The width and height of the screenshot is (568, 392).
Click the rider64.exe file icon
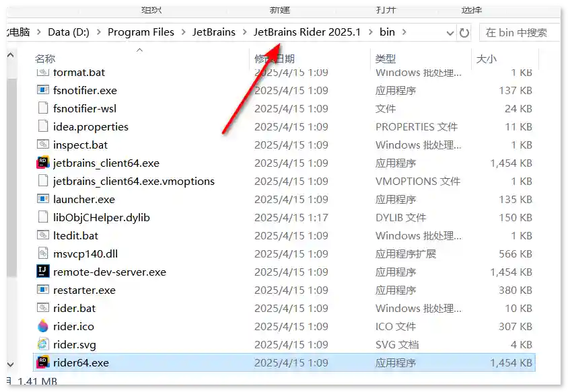(43, 362)
